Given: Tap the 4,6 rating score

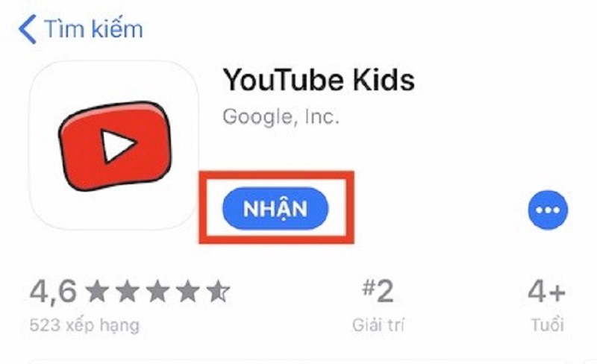Looking at the screenshot, I should pos(53,292).
